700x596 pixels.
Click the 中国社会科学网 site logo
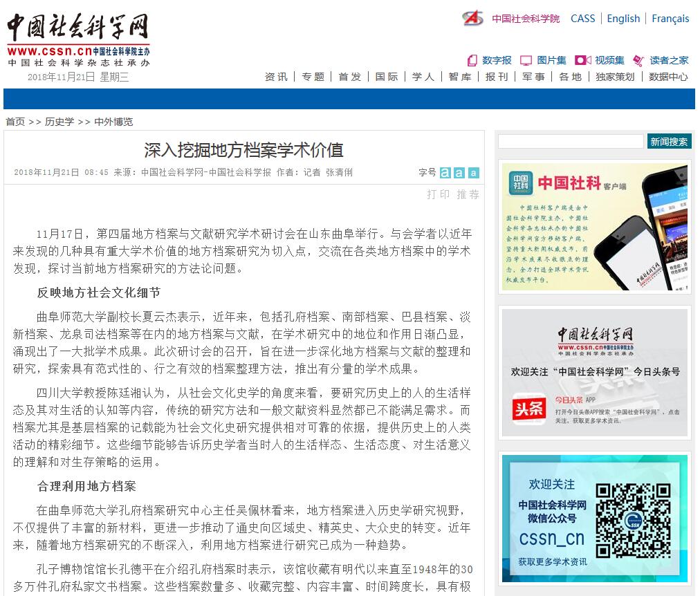pos(78,39)
